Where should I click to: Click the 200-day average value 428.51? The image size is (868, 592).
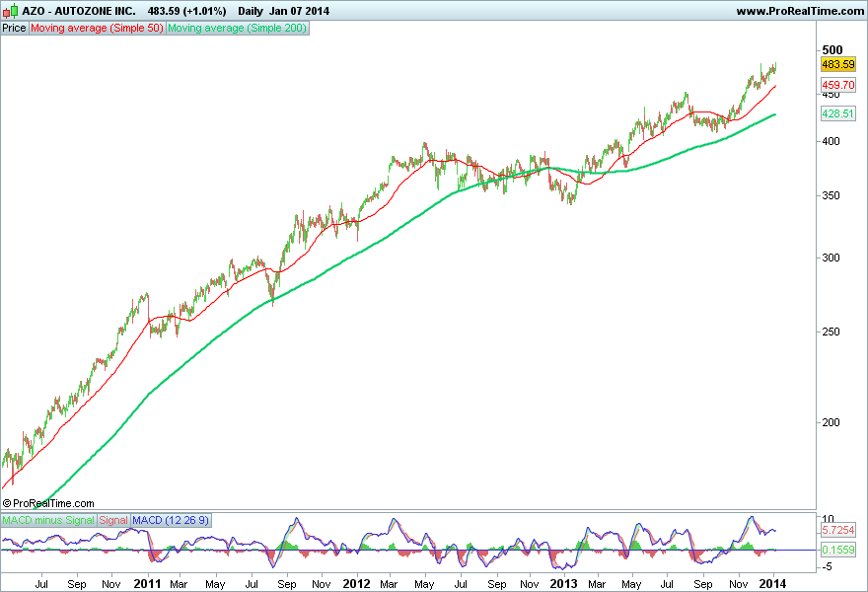click(838, 113)
